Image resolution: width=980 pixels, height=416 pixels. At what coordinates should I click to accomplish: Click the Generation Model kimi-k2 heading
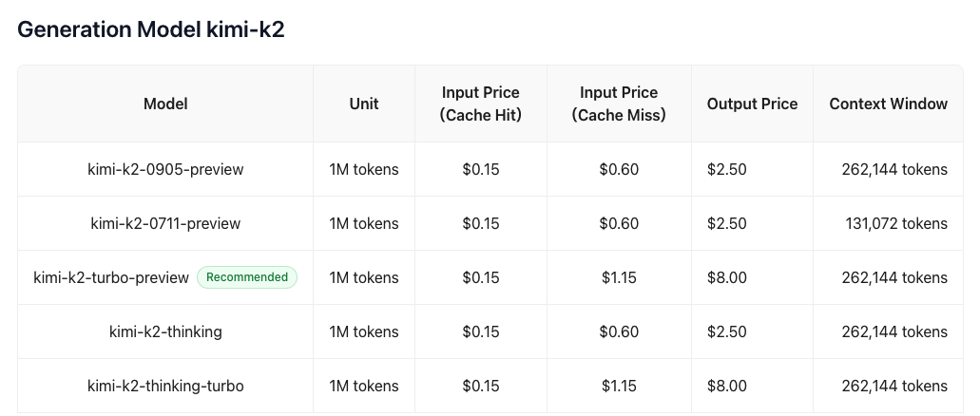(151, 29)
